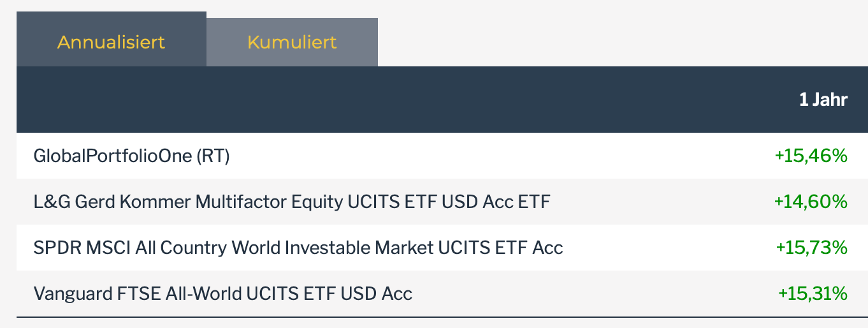
Task: Click the +15,31% return of Vanguard ETF
Action: [x=813, y=294]
